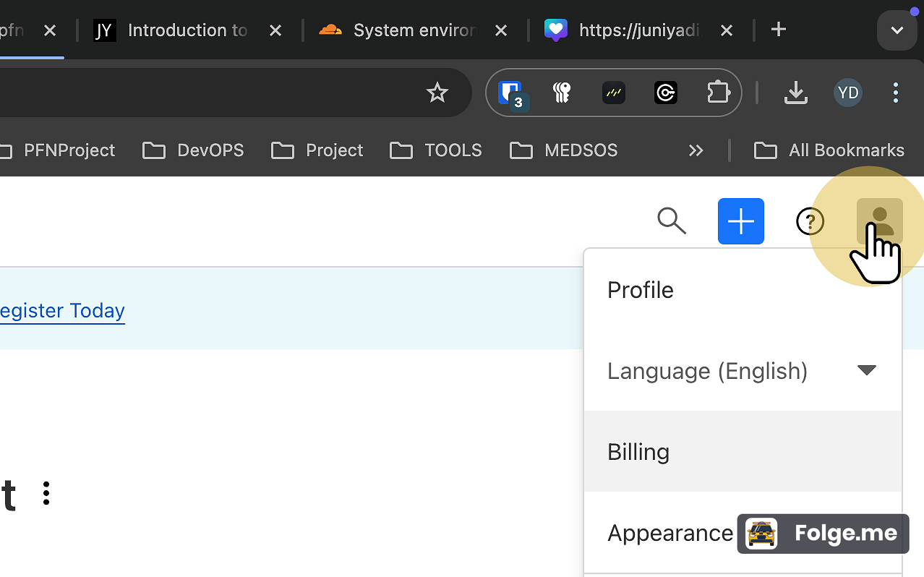Open the TOOLS bookmark folder

coord(435,150)
